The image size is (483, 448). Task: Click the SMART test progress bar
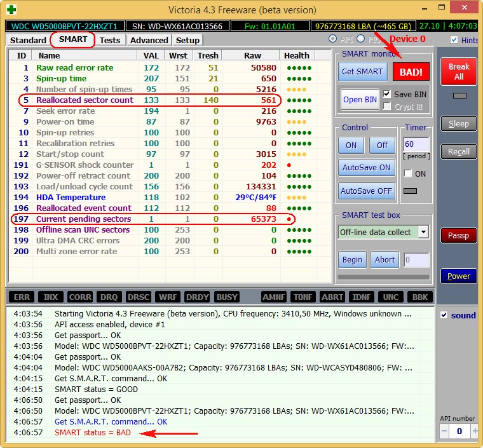(x=383, y=277)
